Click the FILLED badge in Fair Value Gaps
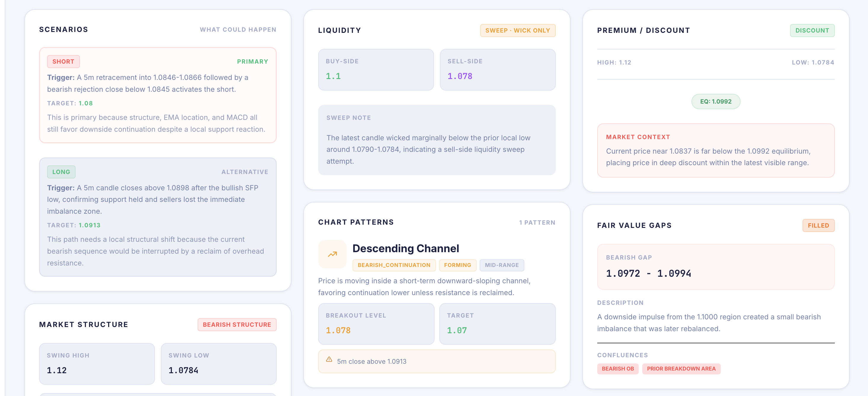Screen dimensions: 868x396 [x=818, y=225]
